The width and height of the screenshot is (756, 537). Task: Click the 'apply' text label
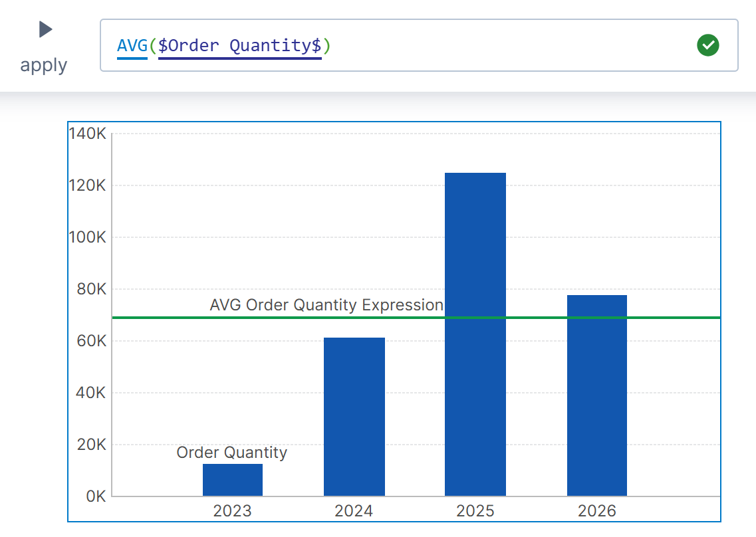pyautogui.click(x=44, y=65)
